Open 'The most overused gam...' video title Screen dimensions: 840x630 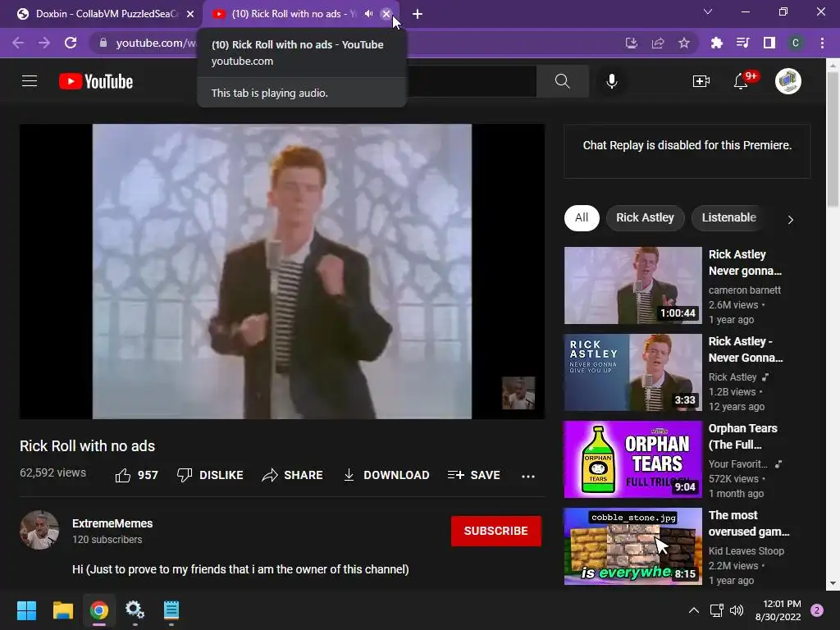(x=749, y=523)
